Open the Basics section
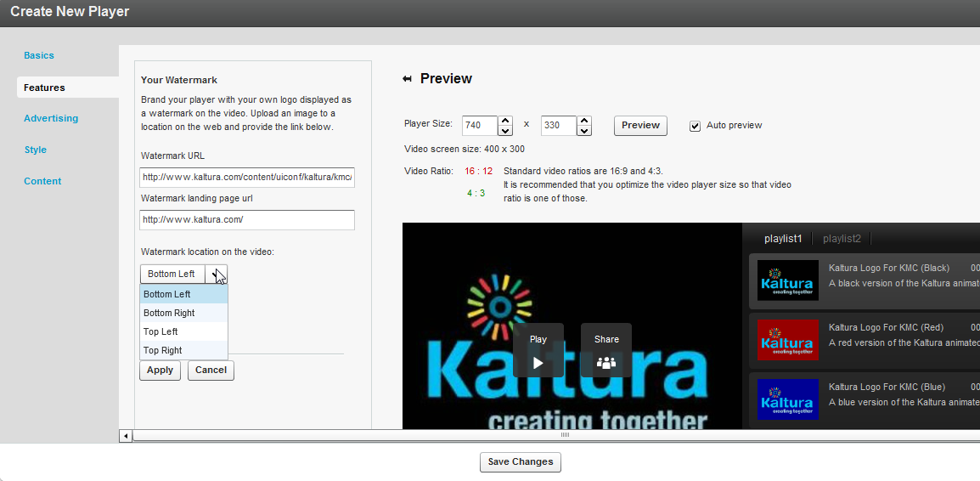 tap(39, 55)
